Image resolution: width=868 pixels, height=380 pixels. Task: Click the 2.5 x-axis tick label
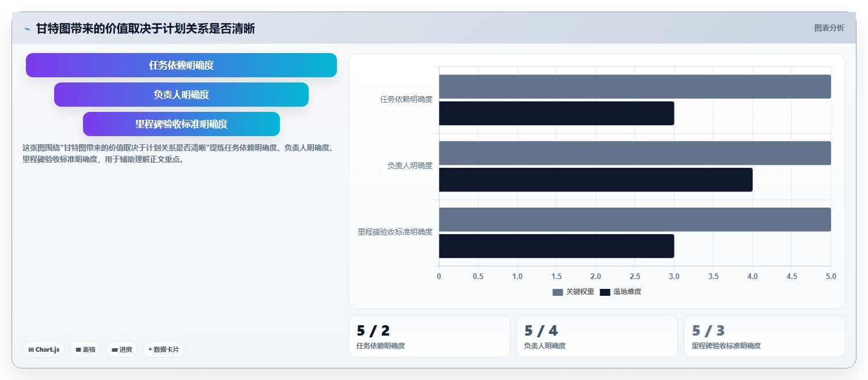(635, 276)
